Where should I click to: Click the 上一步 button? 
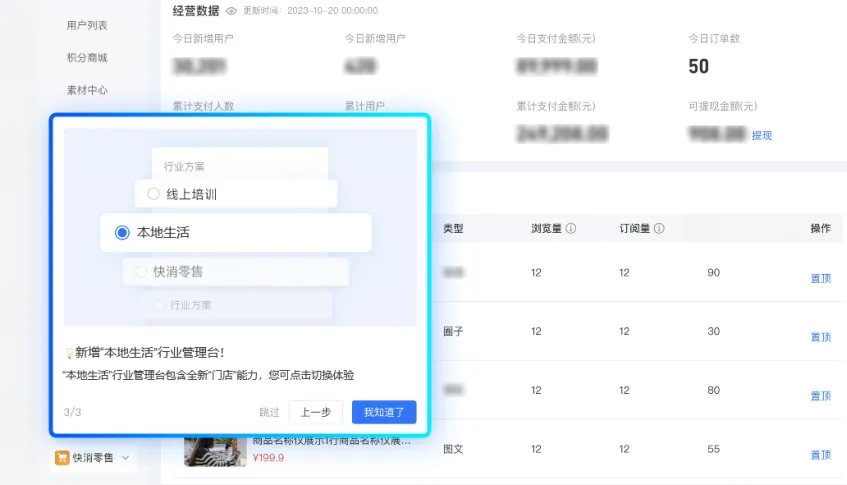pyautogui.click(x=315, y=412)
